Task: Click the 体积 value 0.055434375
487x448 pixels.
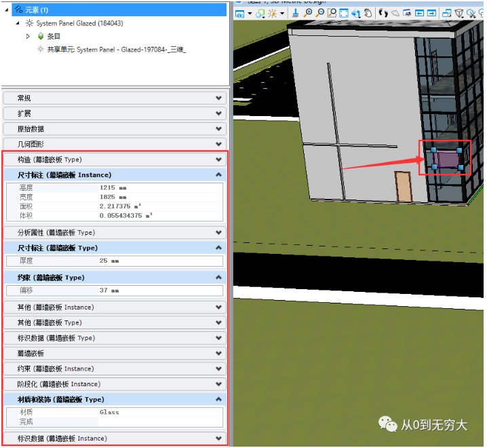Action: pyautogui.click(x=160, y=216)
